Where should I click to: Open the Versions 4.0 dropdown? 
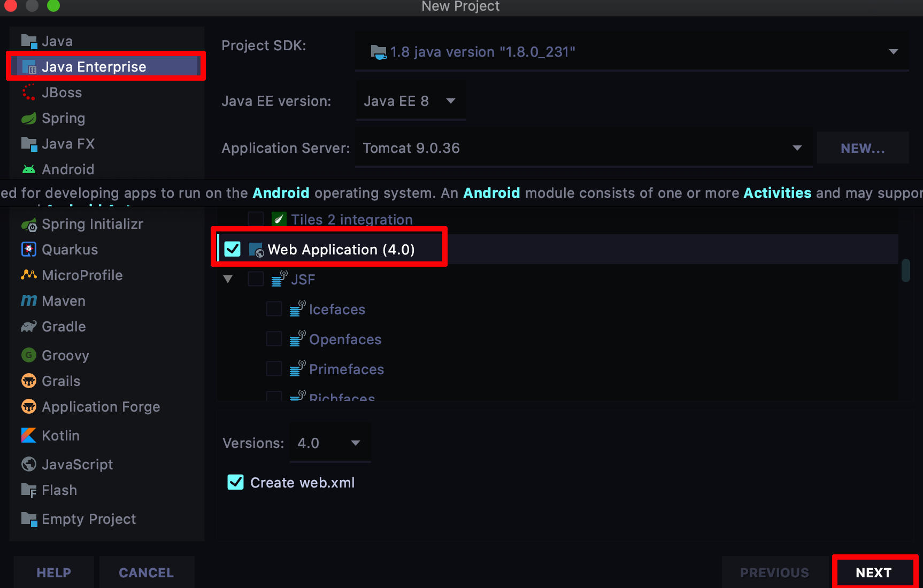click(x=329, y=443)
